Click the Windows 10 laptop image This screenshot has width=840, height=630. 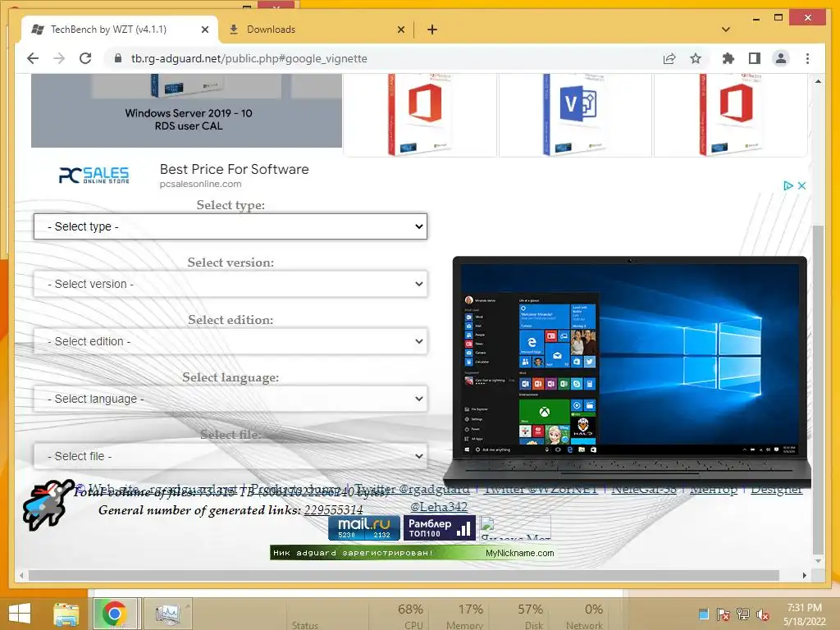pos(628,370)
